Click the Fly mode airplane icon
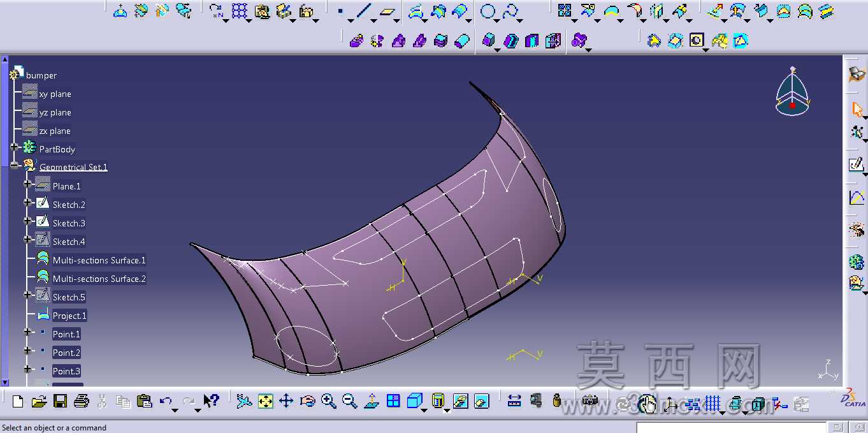Image resolution: width=868 pixels, height=433 pixels. [x=244, y=401]
